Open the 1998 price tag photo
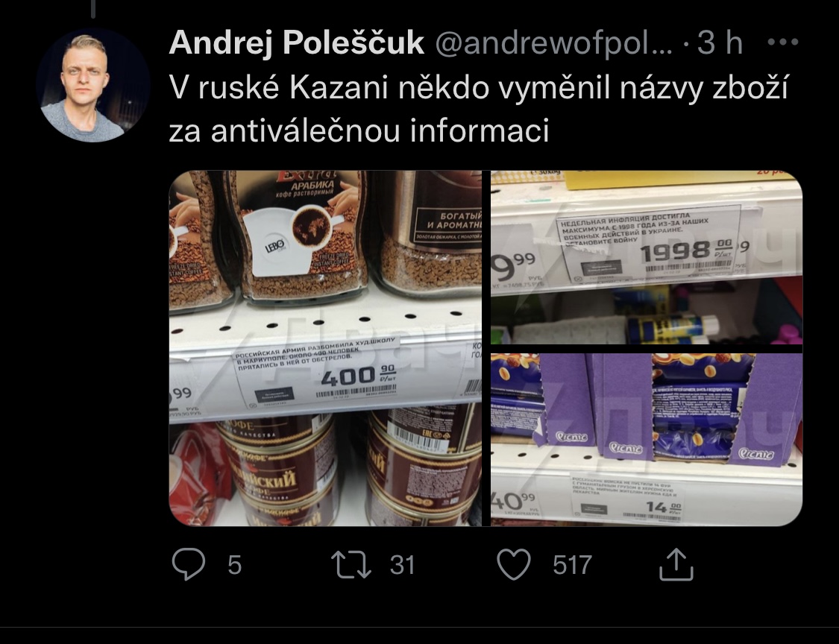The height and width of the screenshot is (644, 839). coord(647,257)
